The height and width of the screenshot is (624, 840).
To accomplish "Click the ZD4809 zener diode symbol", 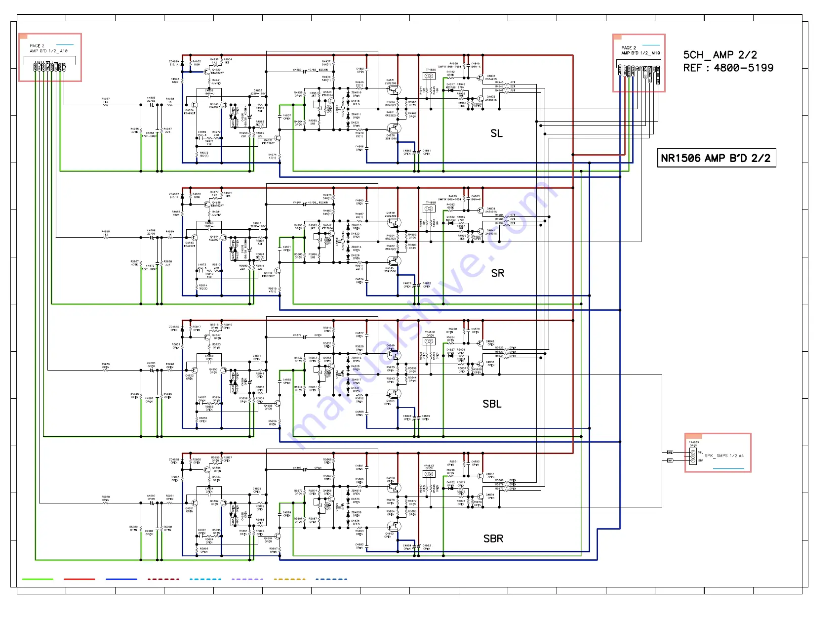I will click(182, 63).
